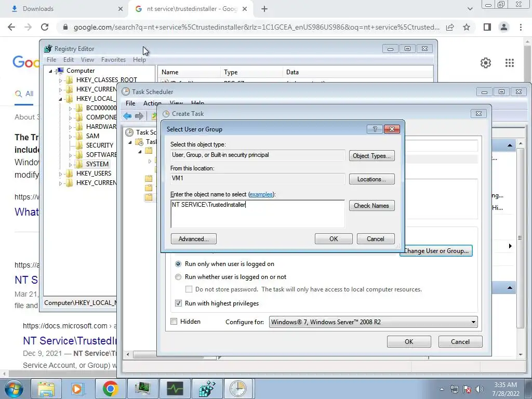Click Task Scheduler back arrow icon
This screenshot has width=532, height=399.
point(128,116)
